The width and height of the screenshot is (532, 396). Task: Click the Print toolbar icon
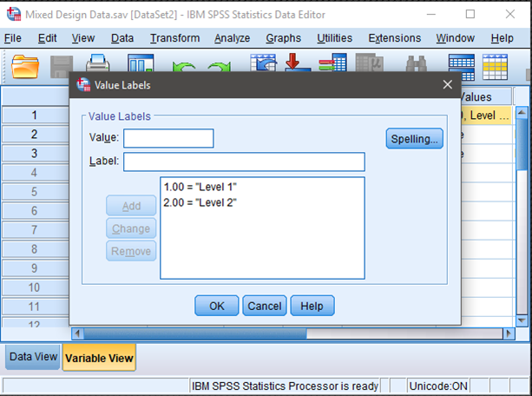(98, 63)
